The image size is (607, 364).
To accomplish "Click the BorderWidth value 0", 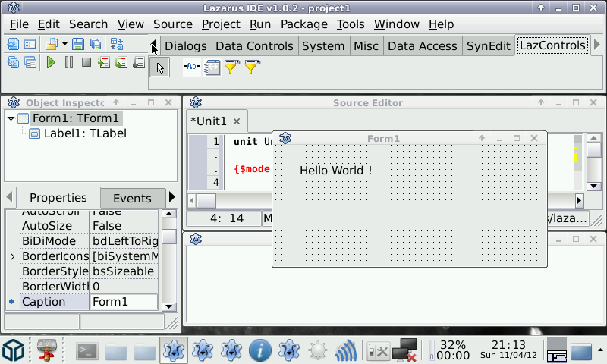I will click(x=124, y=286).
